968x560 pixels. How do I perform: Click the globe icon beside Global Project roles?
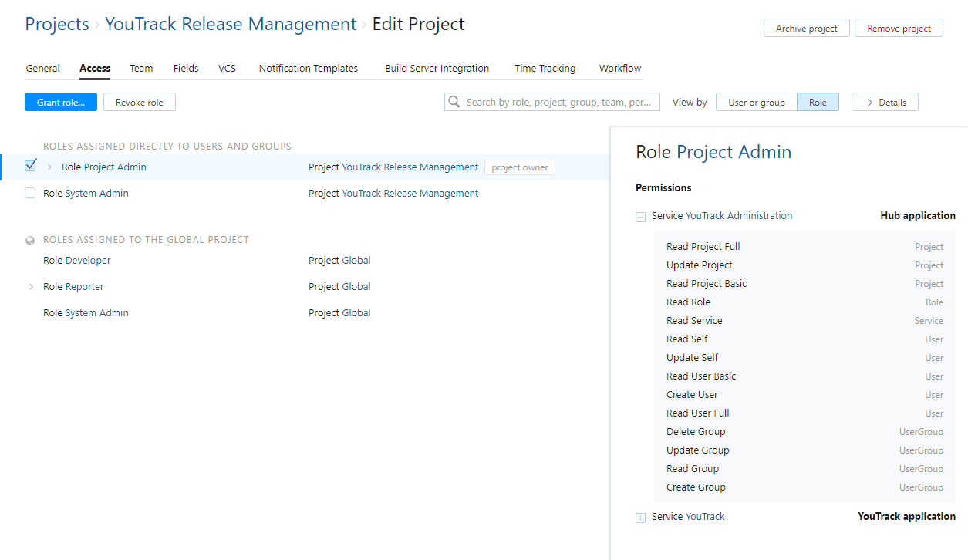point(30,240)
